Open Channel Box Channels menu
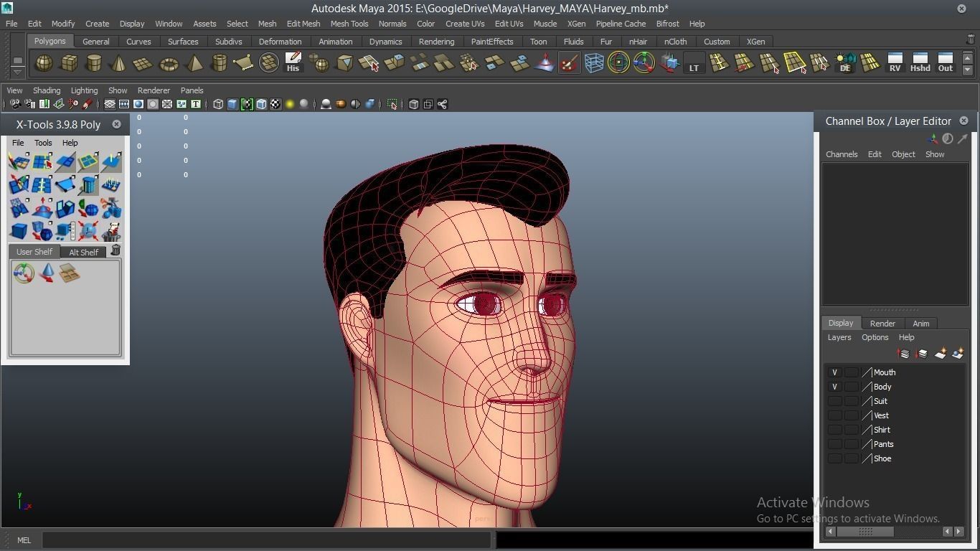980x551 pixels. [x=842, y=154]
